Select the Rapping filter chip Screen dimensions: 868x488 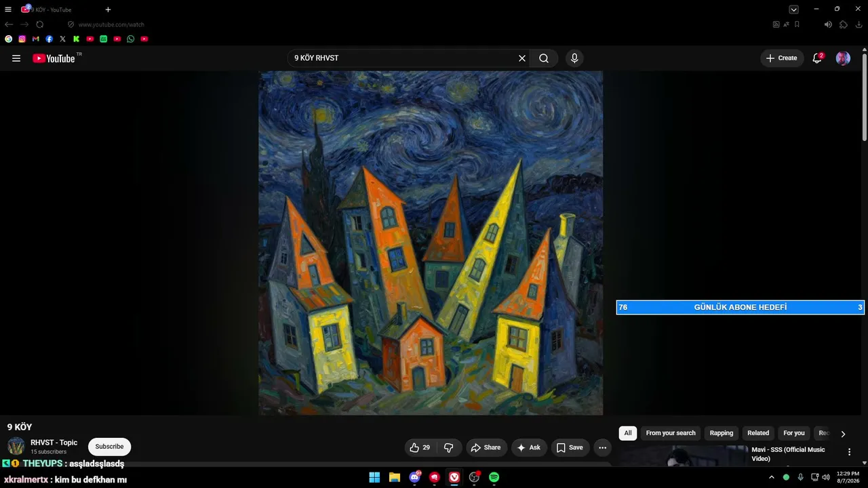coord(722,433)
